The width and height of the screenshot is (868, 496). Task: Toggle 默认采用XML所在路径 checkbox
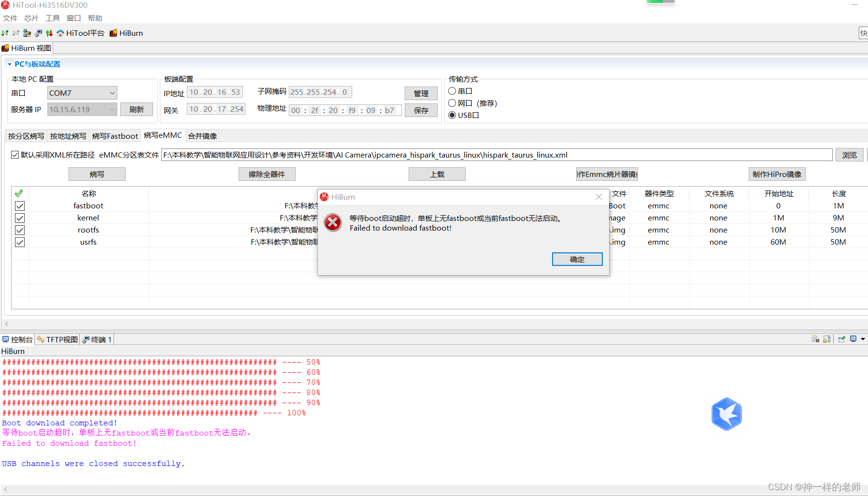click(15, 155)
